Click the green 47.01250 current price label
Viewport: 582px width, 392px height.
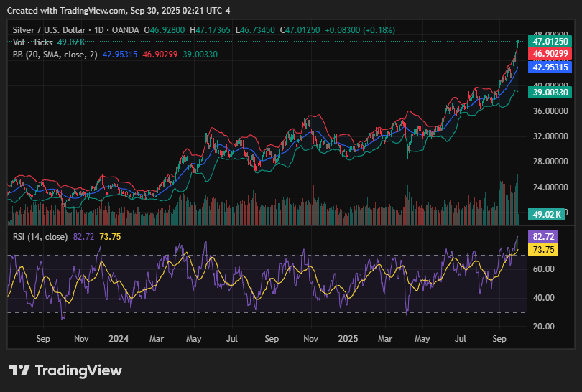pos(549,42)
